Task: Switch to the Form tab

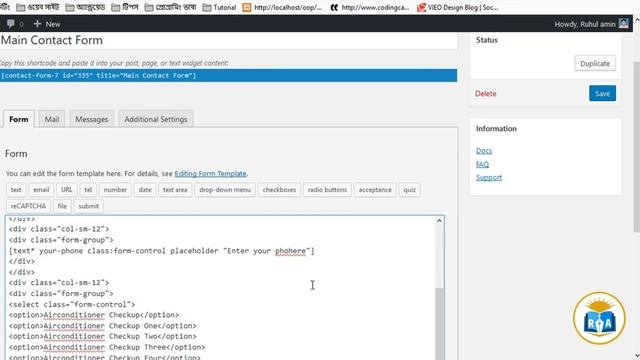Action: click(x=19, y=119)
